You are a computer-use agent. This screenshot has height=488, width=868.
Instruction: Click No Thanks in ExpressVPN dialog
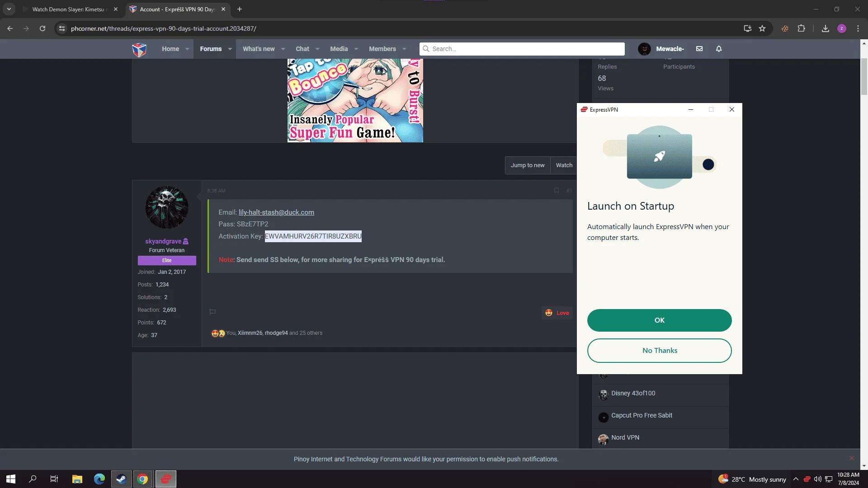click(660, 351)
